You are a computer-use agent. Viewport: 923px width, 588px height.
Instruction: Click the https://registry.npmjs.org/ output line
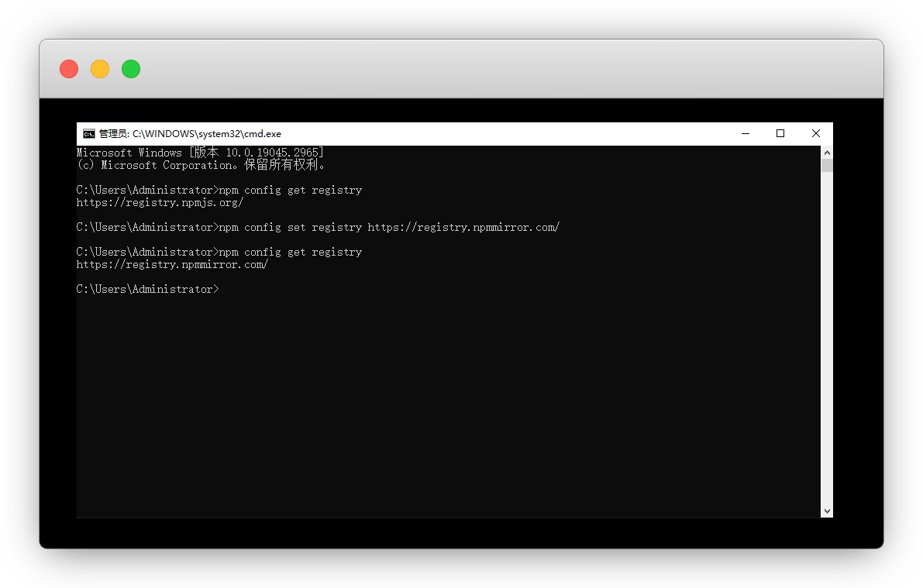pyautogui.click(x=160, y=203)
